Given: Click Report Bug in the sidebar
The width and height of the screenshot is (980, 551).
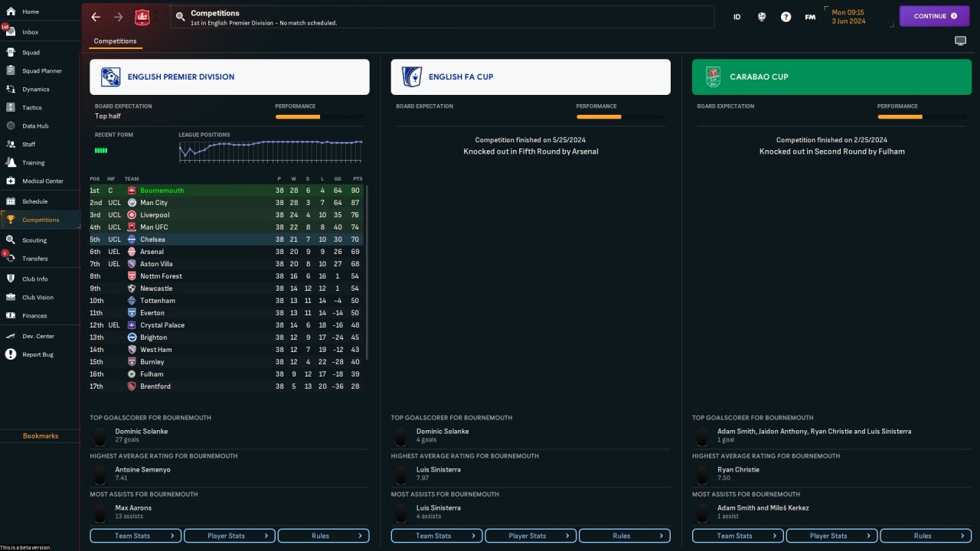Looking at the screenshot, I should point(38,354).
